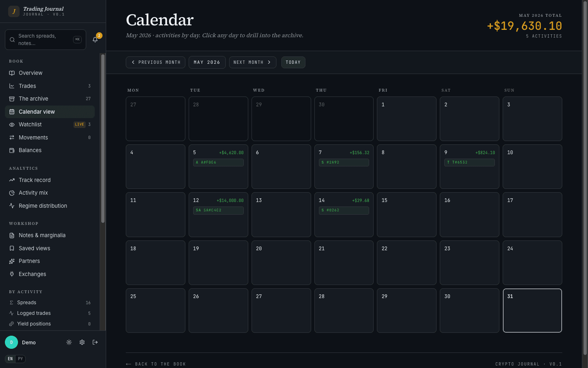The height and width of the screenshot is (368, 588).
Task: Jump to Today
Action: tap(293, 63)
